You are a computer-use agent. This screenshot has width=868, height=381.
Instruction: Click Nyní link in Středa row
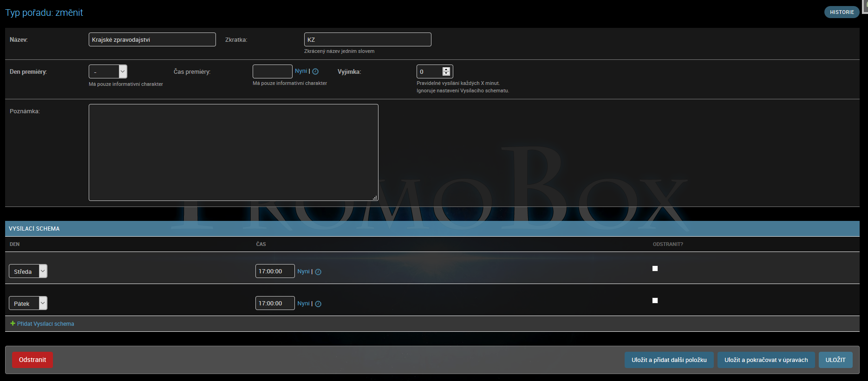(303, 271)
